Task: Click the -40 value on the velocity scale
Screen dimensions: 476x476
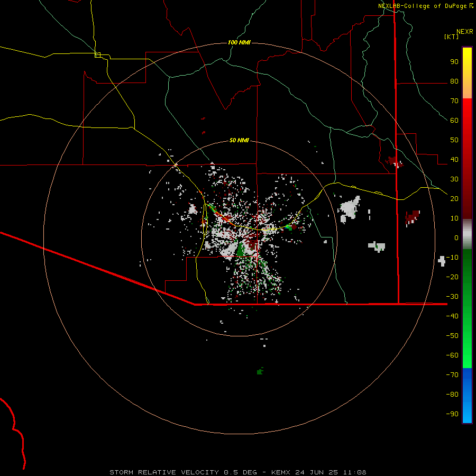Action: (452, 316)
